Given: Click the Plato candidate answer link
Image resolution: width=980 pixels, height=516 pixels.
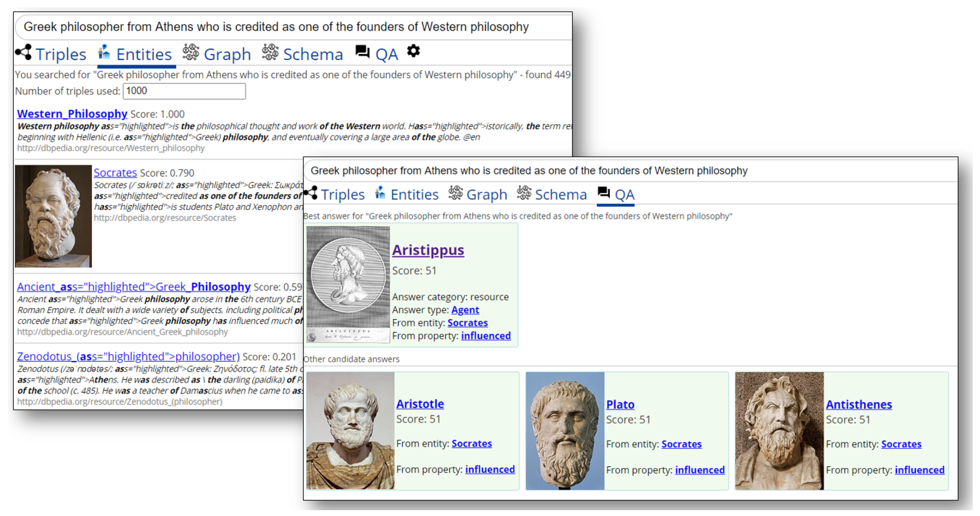Looking at the screenshot, I should click(620, 404).
